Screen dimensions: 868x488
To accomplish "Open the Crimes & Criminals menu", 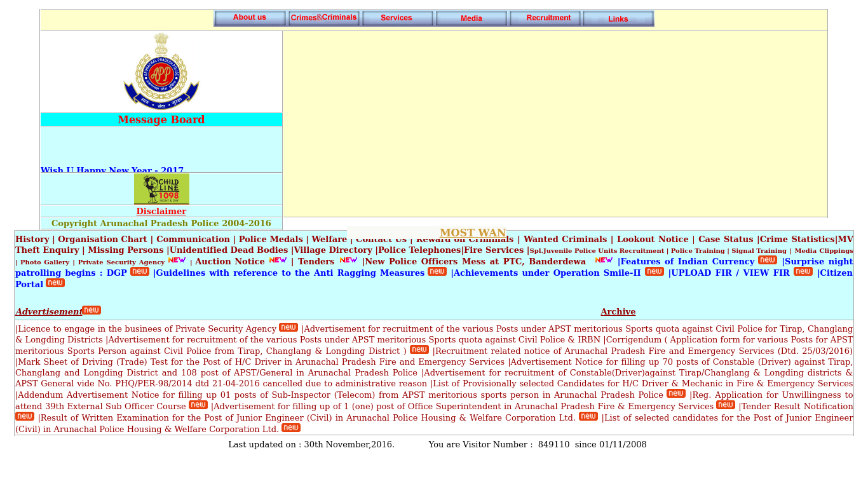I will pyautogui.click(x=323, y=18).
